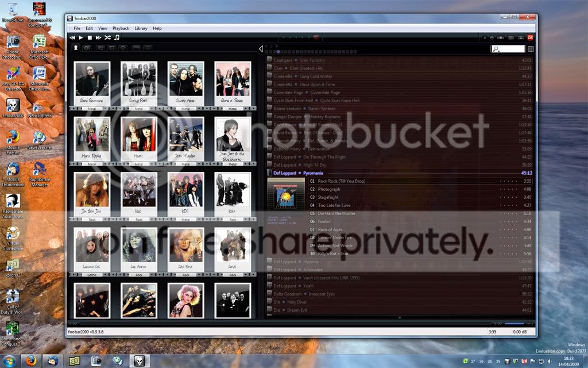Open Adobe Photoshop desktop shortcut
Viewport: 588px width, 368px height.
13,47
